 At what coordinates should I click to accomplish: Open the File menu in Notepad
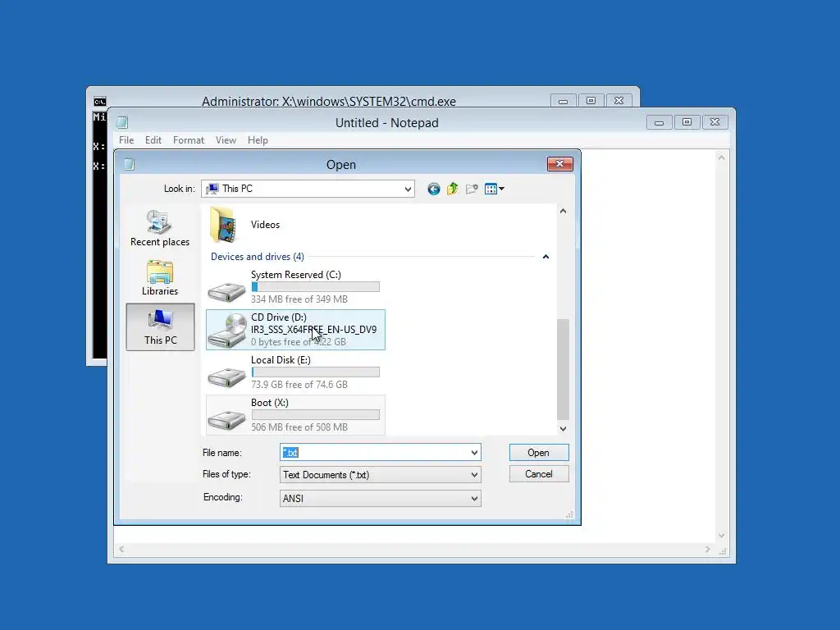[x=126, y=139]
